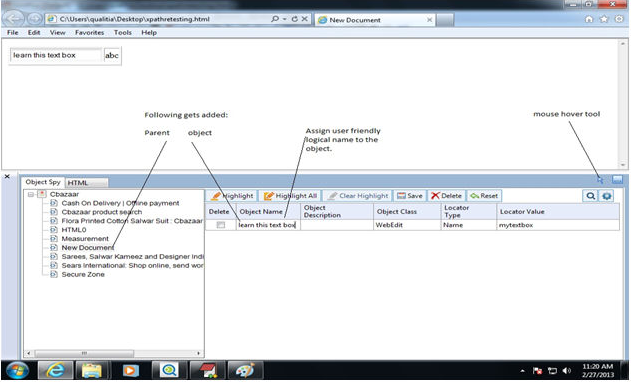Click the browser Home icon
631x383 pixels.
[x=589, y=19]
